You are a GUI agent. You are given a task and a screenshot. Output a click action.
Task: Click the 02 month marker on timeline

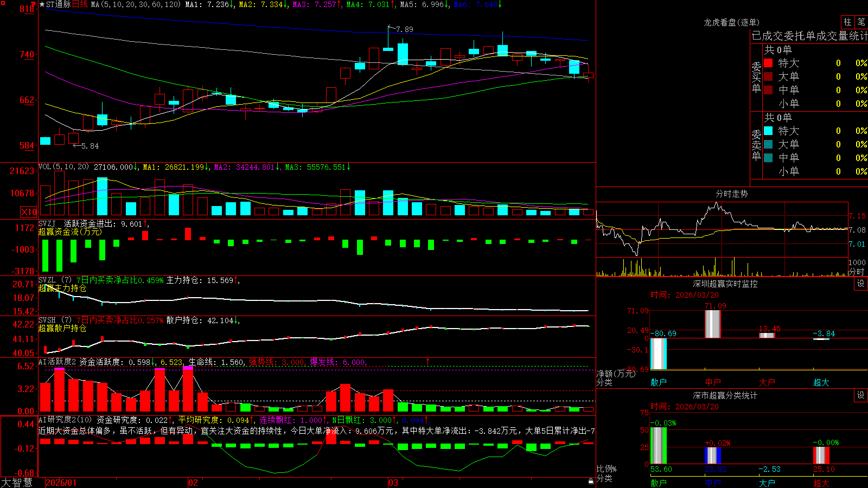(x=193, y=483)
